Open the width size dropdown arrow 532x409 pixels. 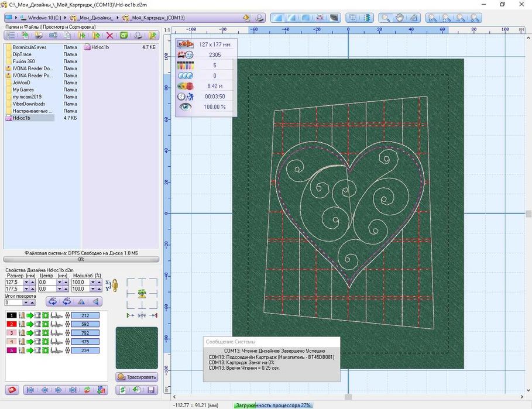(x=25, y=282)
